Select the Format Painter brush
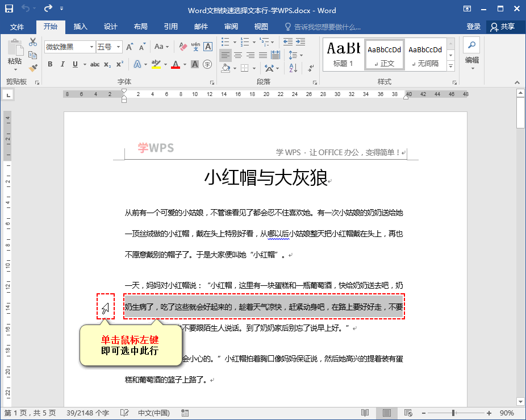Viewport: 526px width, 420px height. point(32,68)
